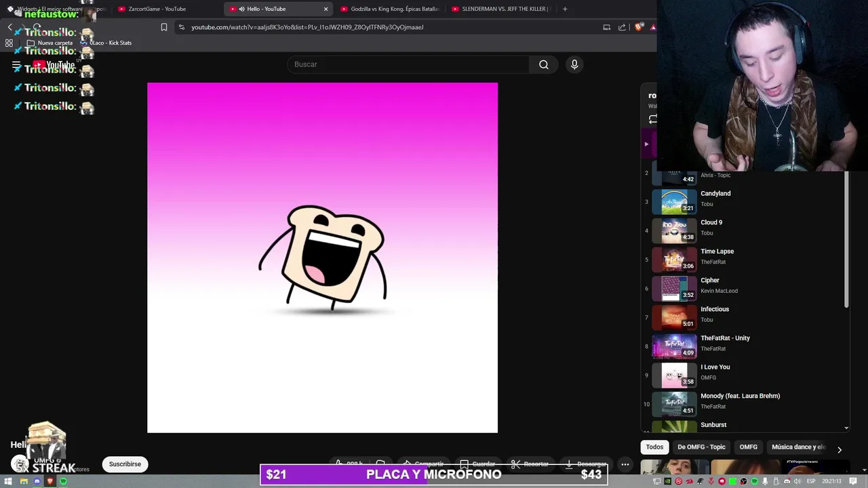Click the Buscar search field
The width and height of the screenshot is (868, 488).
408,64
